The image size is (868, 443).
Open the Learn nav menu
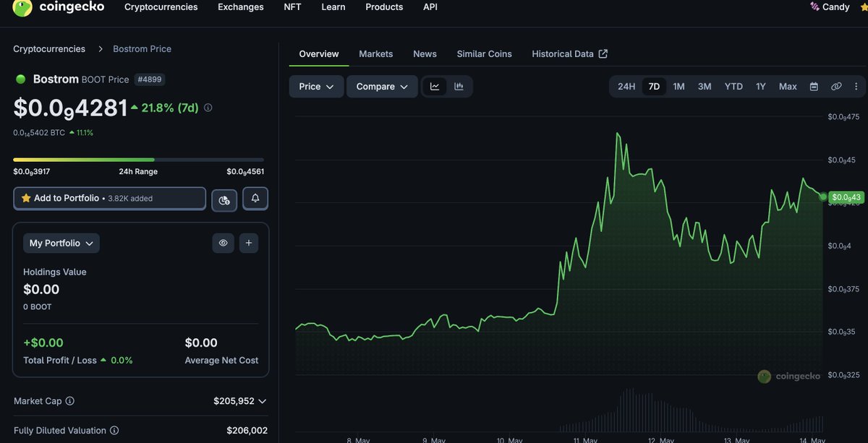[x=333, y=7]
